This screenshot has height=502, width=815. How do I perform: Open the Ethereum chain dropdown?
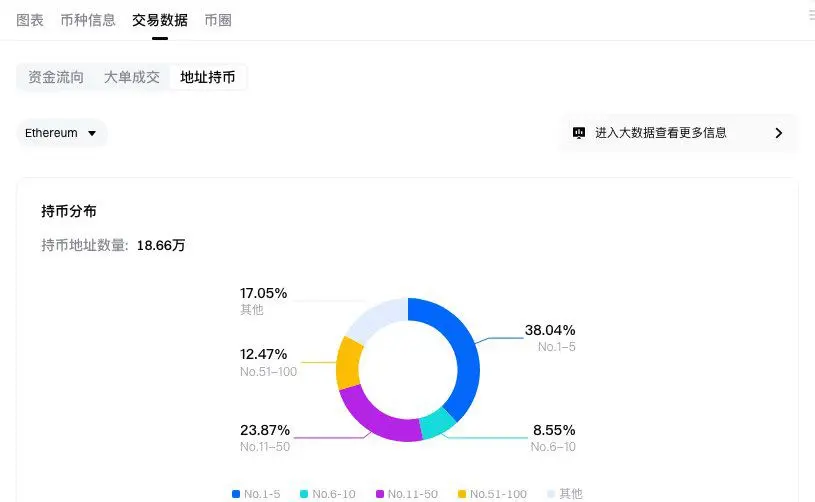[61, 133]
